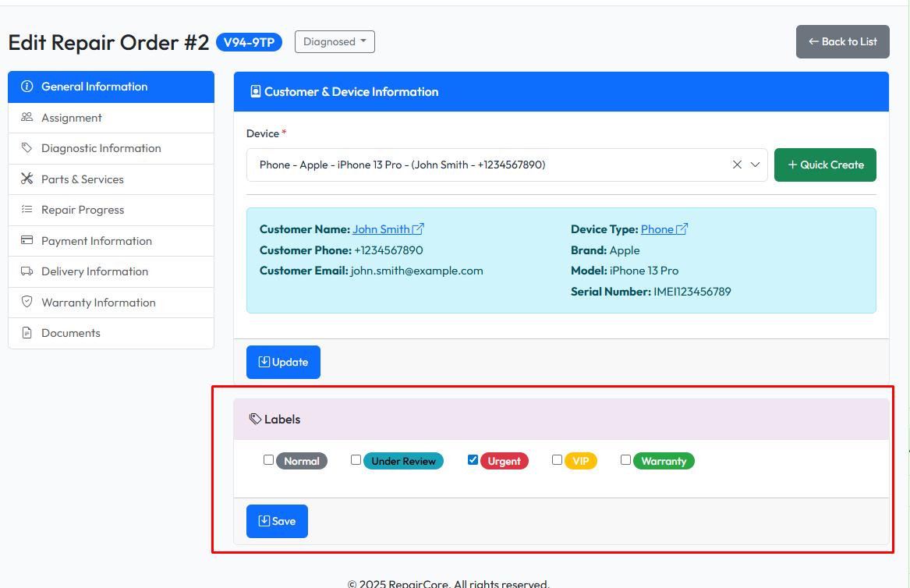Click the green Quick Create button

825,165
